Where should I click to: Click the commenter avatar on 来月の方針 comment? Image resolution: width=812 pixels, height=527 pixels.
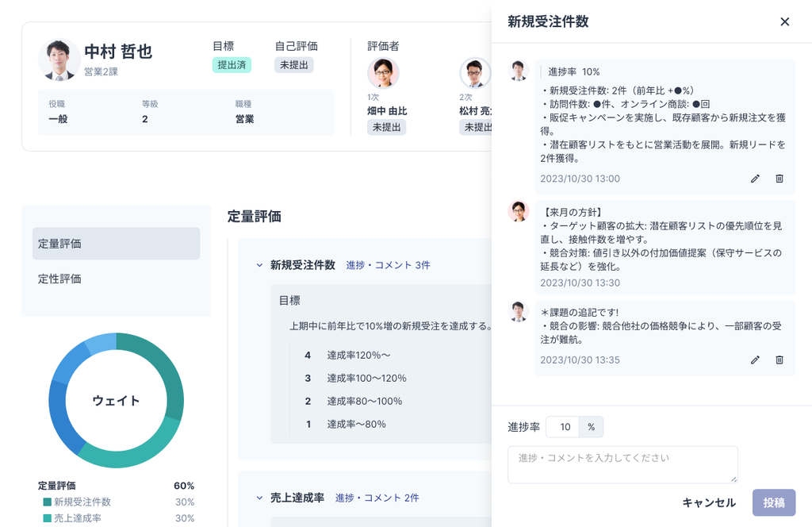click(519, 211)
